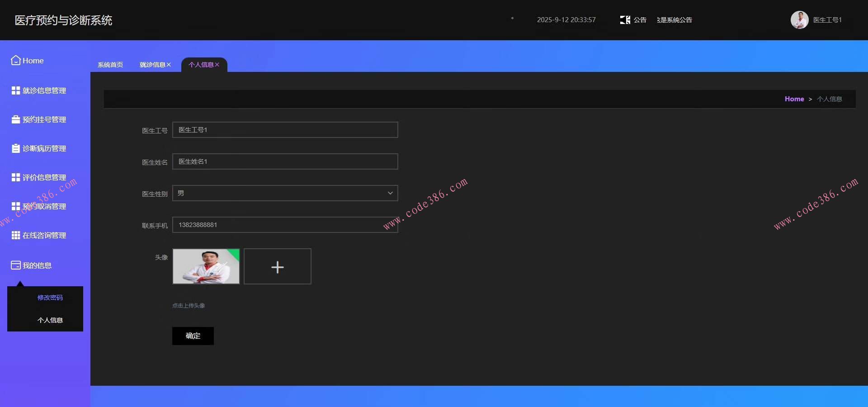Click the user avatar in top bar
868x407 pixels.
799,20
